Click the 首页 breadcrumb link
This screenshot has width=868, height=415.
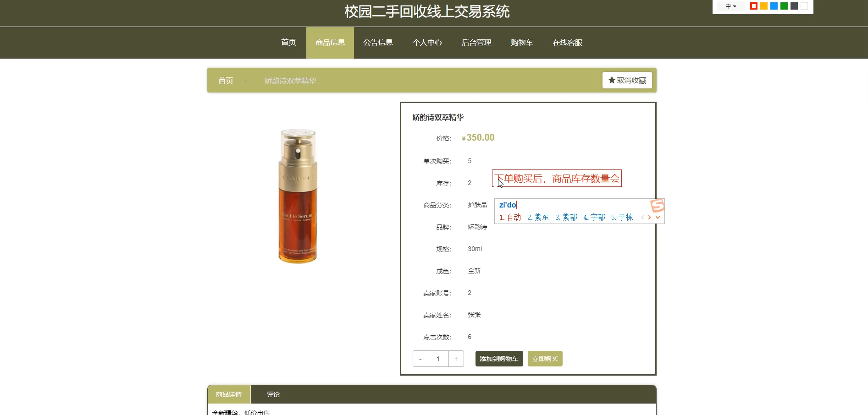click(226, 81)
